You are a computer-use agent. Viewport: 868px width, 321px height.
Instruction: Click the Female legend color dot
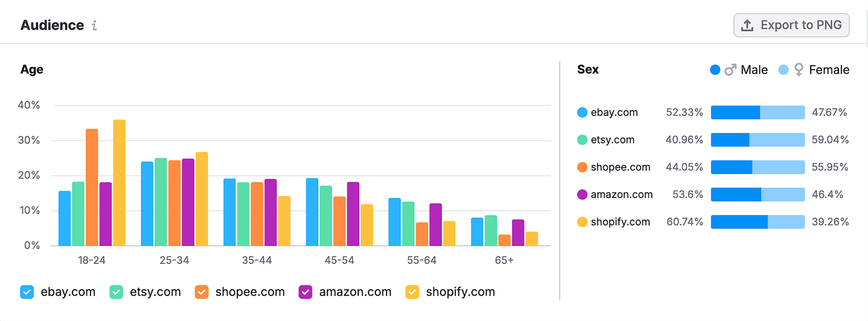click(783, 70)
